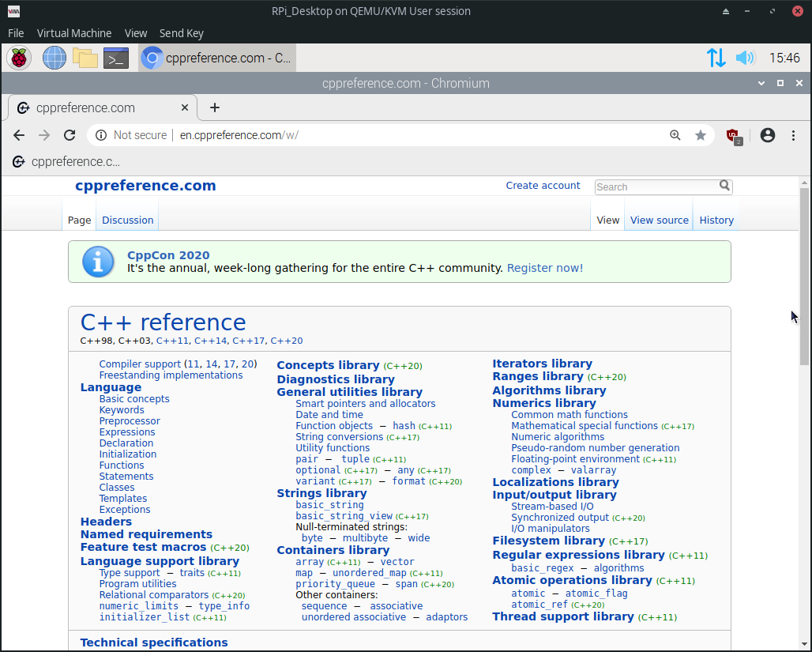Open the file manager folder icon
This screenshot has height=652, width=812.
(85, 58)
